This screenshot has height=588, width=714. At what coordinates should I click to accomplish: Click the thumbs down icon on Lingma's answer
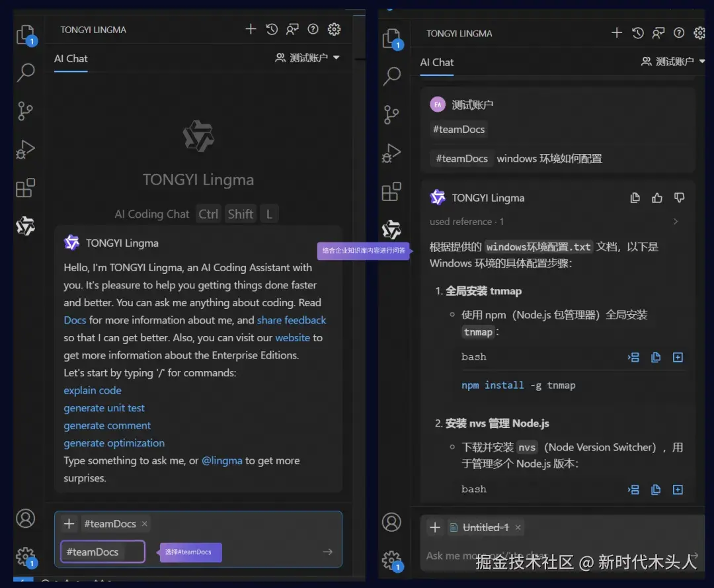coord(679,198)
